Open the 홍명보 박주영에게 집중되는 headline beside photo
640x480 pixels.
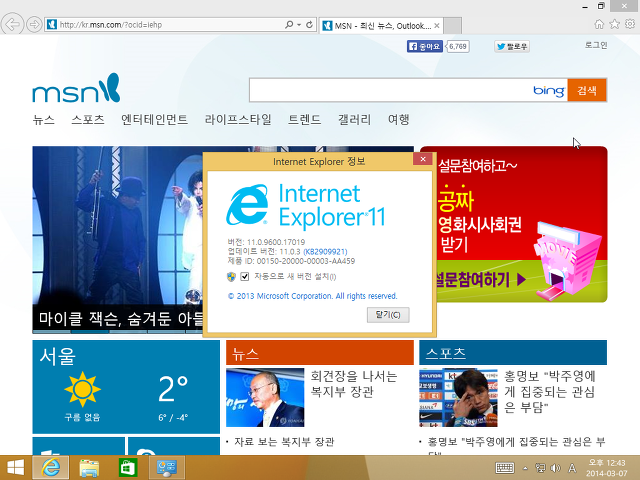pyautogui.click(x=550, y=391)
